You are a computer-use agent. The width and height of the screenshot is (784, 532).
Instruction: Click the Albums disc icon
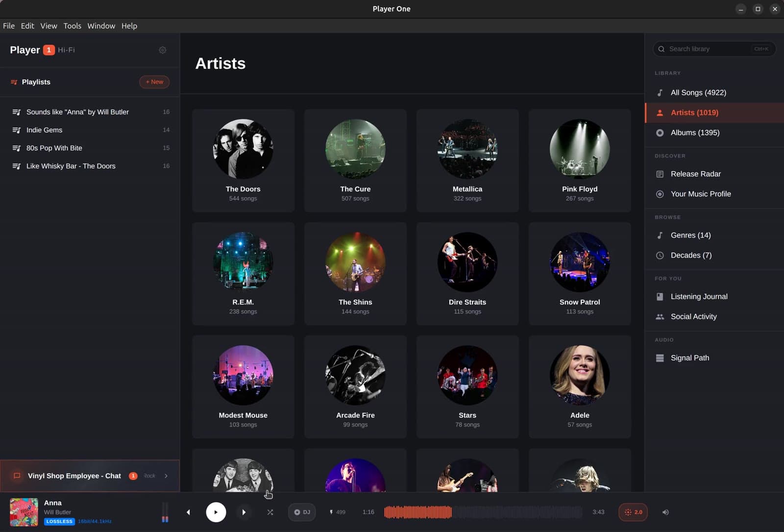(660, 133)
